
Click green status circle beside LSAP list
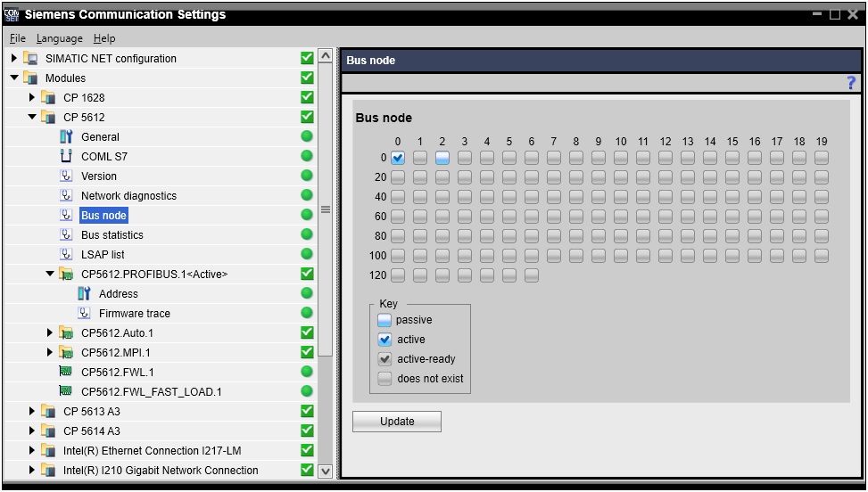tap(307, 254)
